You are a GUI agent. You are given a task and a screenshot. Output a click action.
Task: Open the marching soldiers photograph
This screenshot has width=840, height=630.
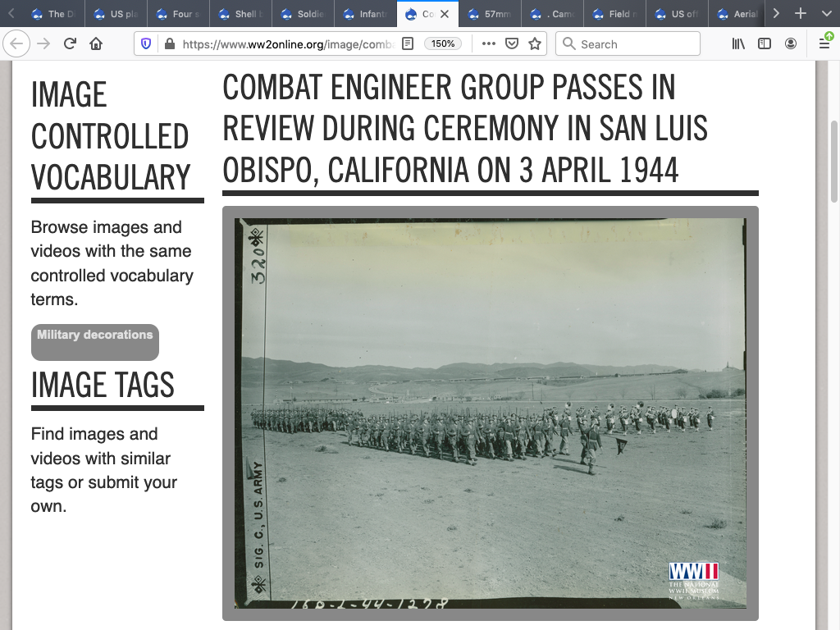coord(490,413)
